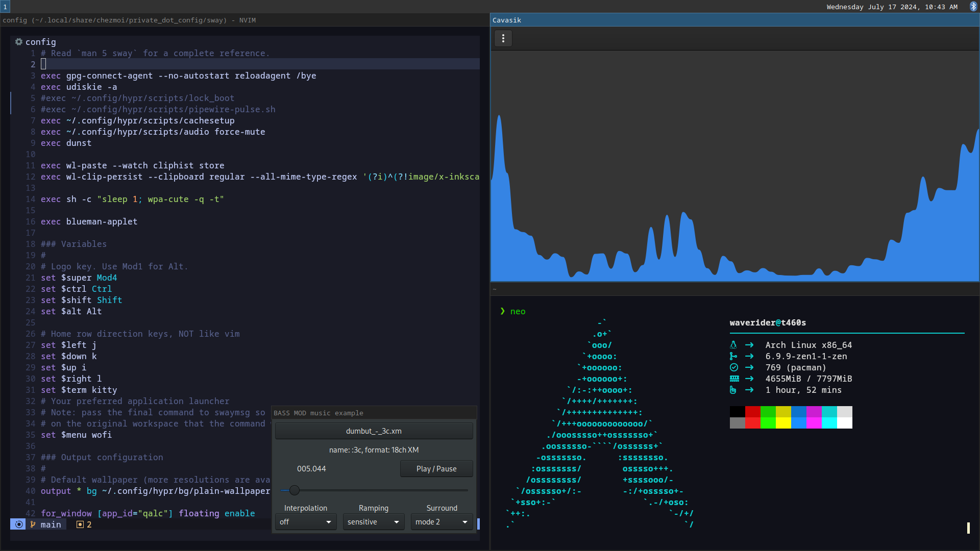Image resolution: width=980 pixels, height=551 pixels.
Task: Open the Ramping dropdown set to sensitive
Action: click(373, 522)
